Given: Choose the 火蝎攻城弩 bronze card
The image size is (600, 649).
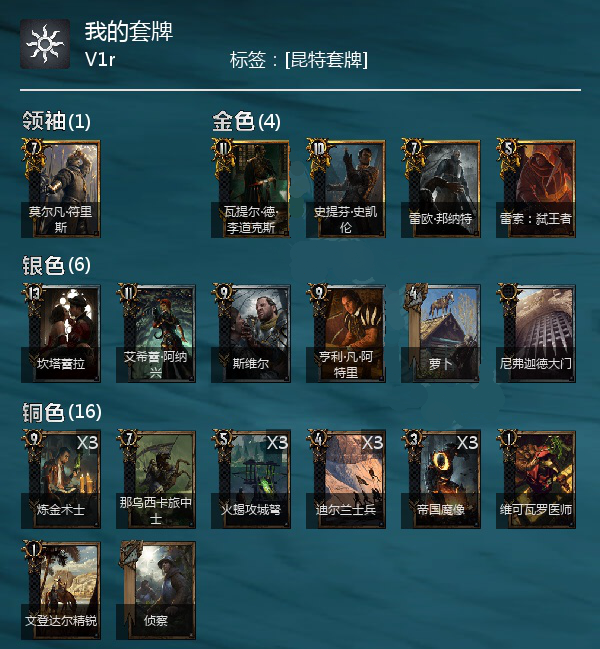Looking at the screenshot, I should pyautogui.click(x=250, y=479).
